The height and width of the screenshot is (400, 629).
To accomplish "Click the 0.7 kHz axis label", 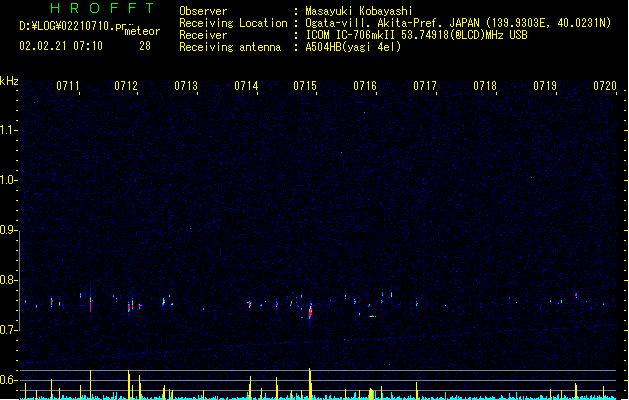I will point(8,330).
